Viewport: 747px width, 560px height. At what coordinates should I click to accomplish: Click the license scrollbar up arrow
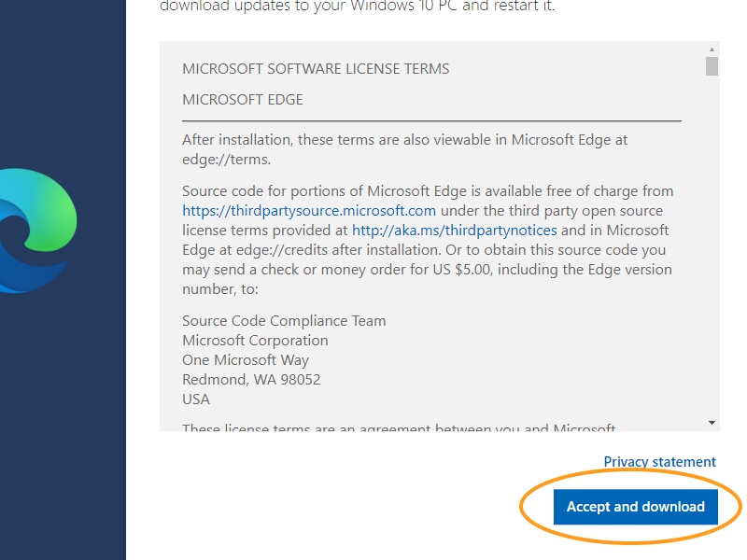coord(712,49)
